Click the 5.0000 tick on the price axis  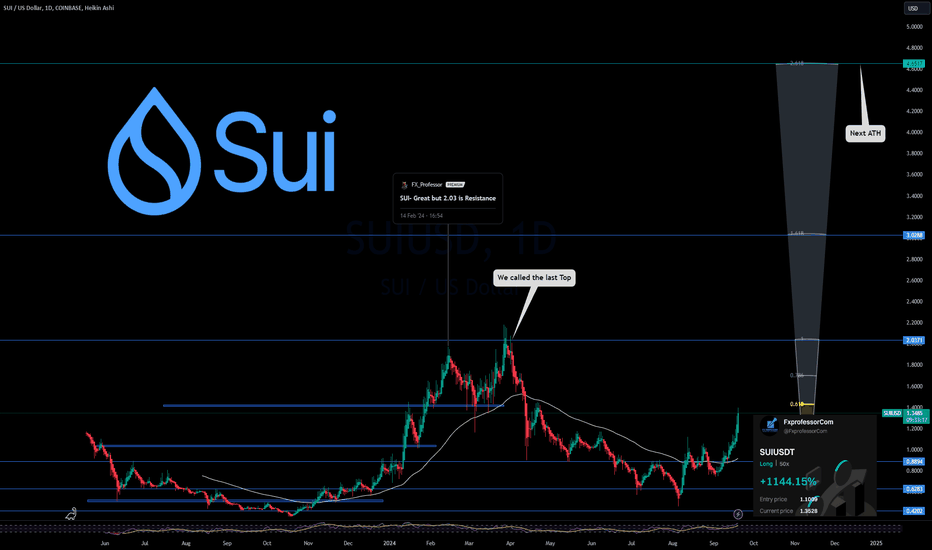(914, 27)
